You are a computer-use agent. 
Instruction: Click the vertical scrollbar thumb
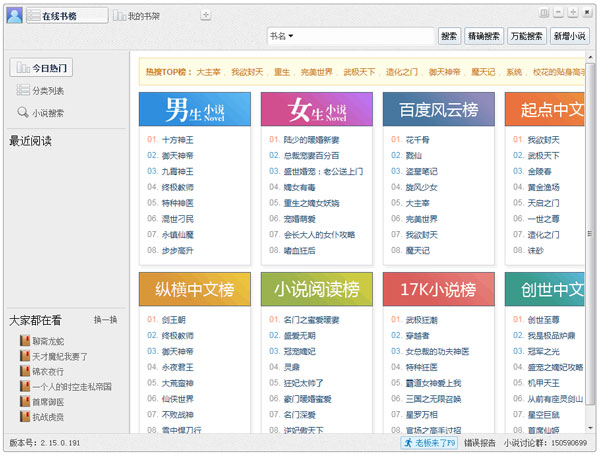(590, 233)
